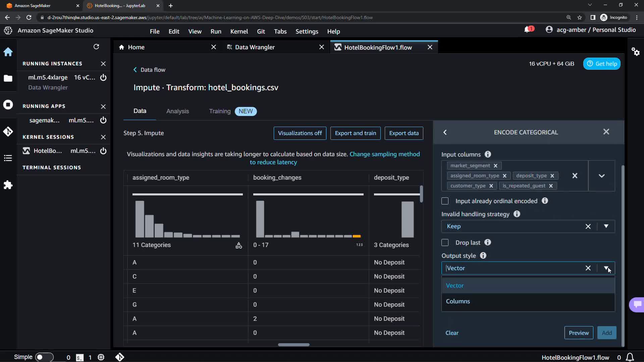Open the Invalid handling strategy dropdown
This screenshot has height=362, width=644.
(x=606, y=227)
